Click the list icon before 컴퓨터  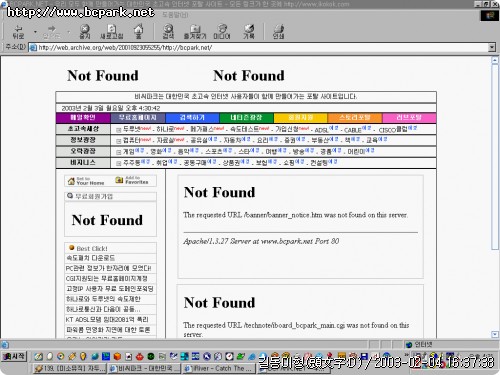(118, 141)
